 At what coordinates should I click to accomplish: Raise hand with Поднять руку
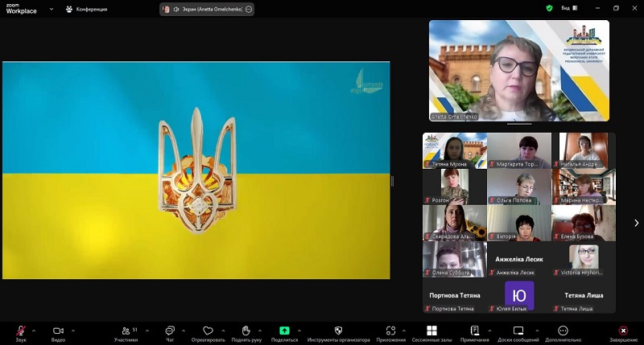click(x=246, y=334)
